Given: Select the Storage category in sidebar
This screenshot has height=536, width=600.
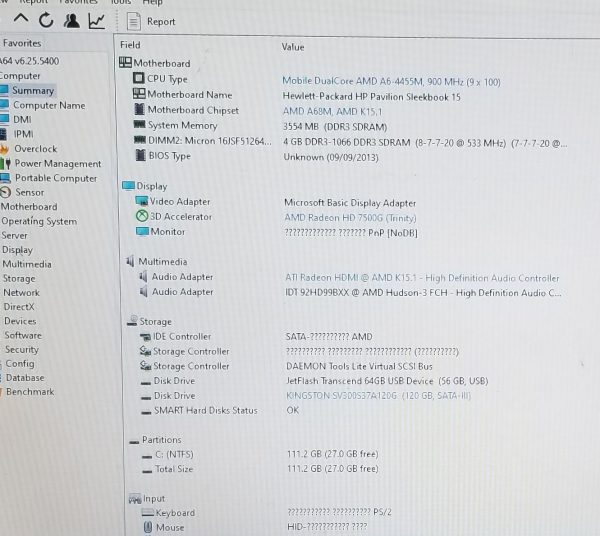Looking at the screenshot, I should coord(19,279).
